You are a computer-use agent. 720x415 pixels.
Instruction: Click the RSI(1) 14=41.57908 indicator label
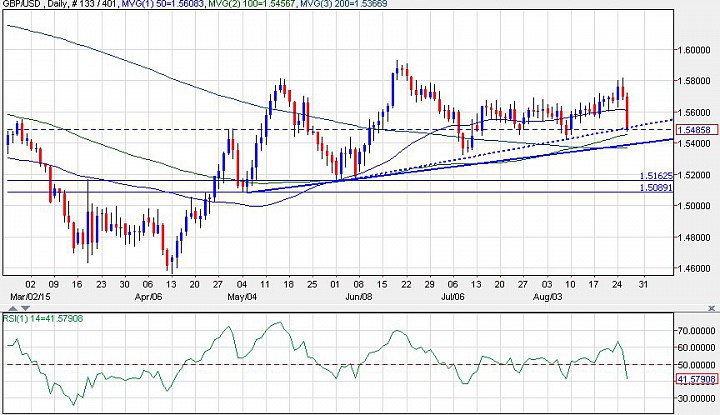point(43,318)
